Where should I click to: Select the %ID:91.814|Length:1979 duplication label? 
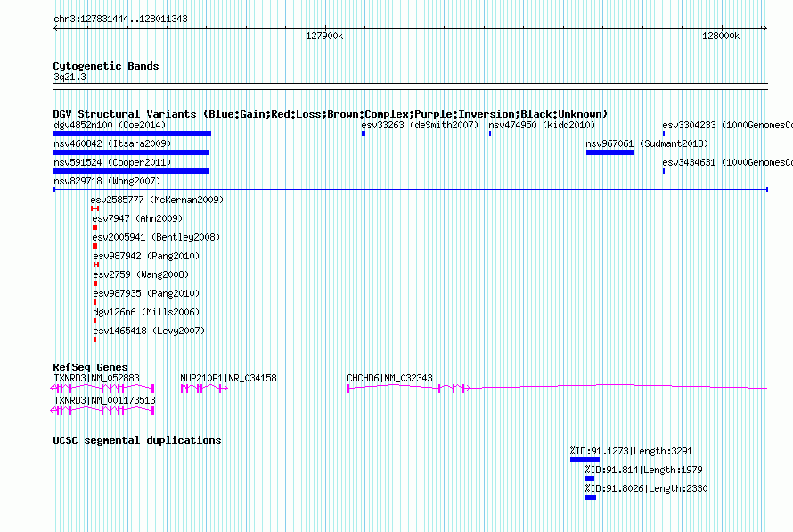644,470
